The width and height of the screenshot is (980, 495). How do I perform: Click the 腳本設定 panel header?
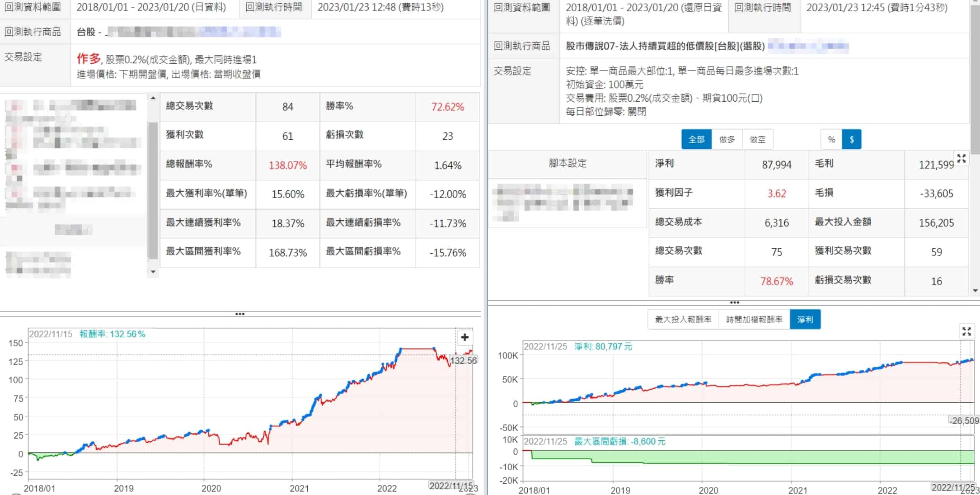567,164
